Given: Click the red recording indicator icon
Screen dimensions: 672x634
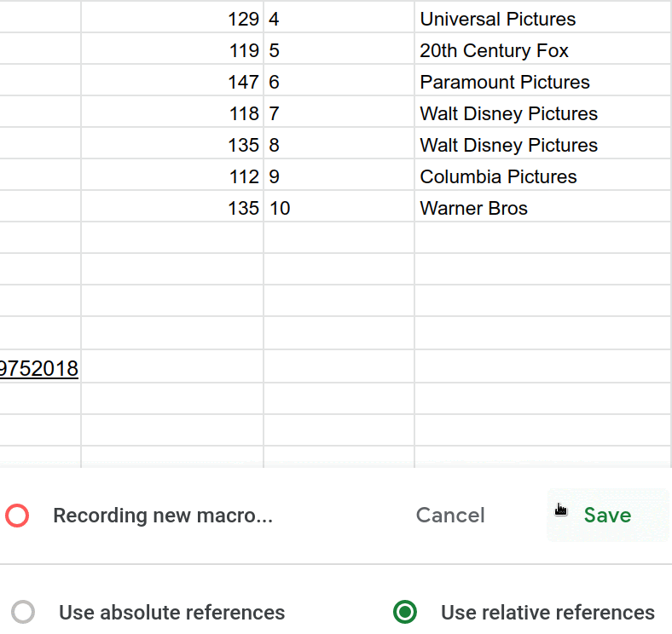Looking at the screenshot, I should click(x=17, y=516).
